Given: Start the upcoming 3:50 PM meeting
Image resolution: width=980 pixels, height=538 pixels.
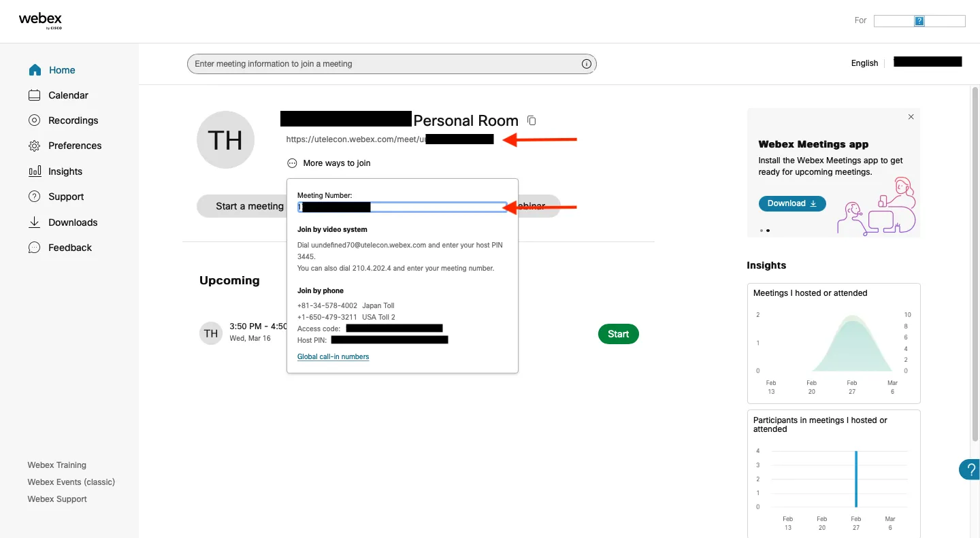Looking at the screenshot, I should pos(618,334).
